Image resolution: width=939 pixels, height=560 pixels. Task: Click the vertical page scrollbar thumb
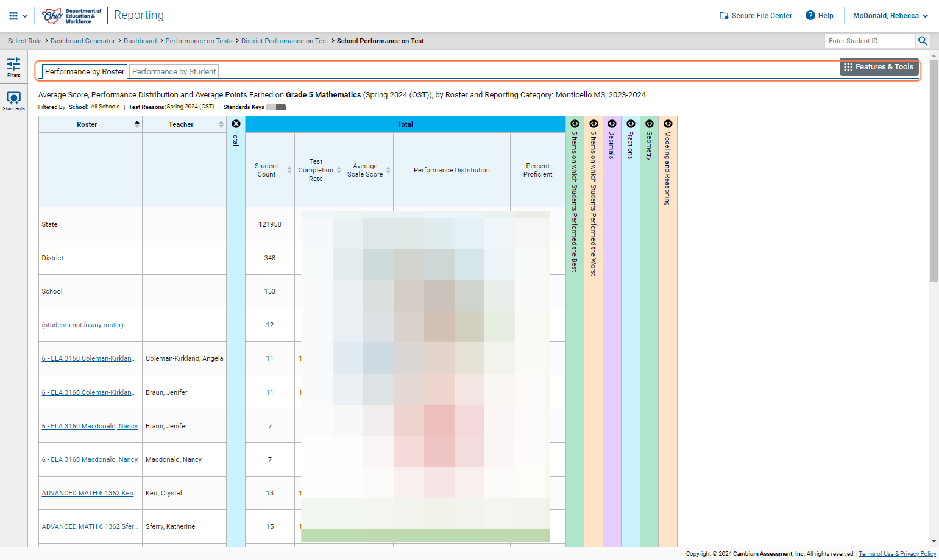coord(934,171)
